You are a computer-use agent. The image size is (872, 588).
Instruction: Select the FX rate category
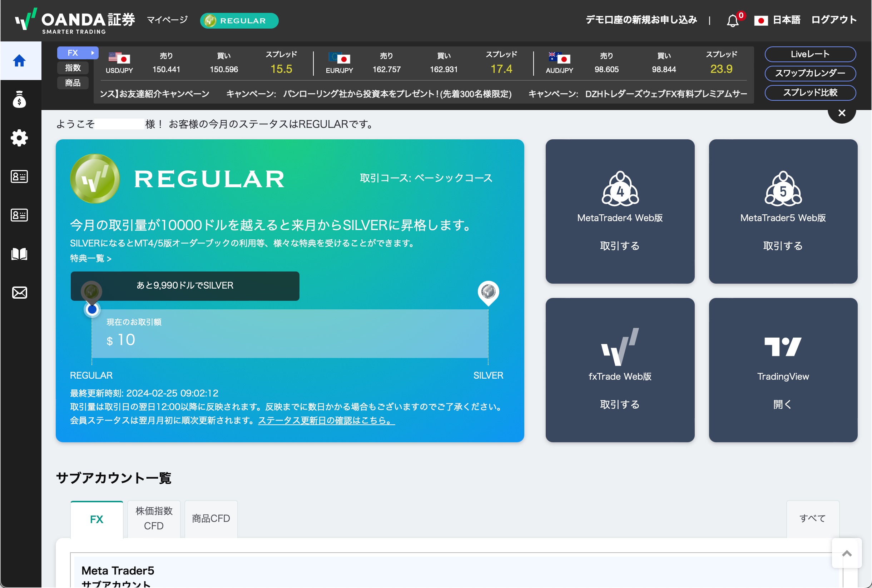click(78, 53)
